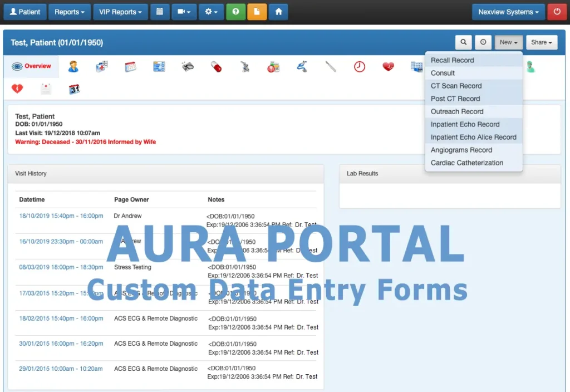Open visit 18/10/2019 15:40pm - 16:00pm
This screenshot has height=392, width=570.
[61, 215]
